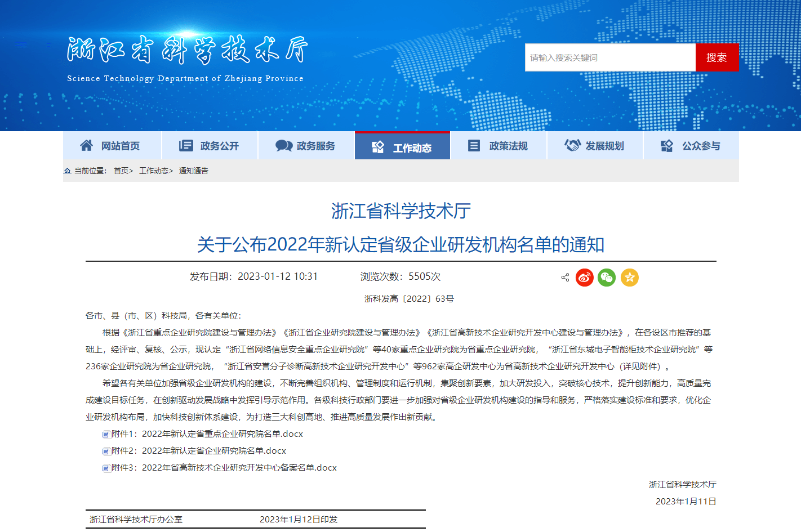Screen dimensions: 801x532
Task: Go to the 政务服务 navigation tab
Action: (306, 146)
